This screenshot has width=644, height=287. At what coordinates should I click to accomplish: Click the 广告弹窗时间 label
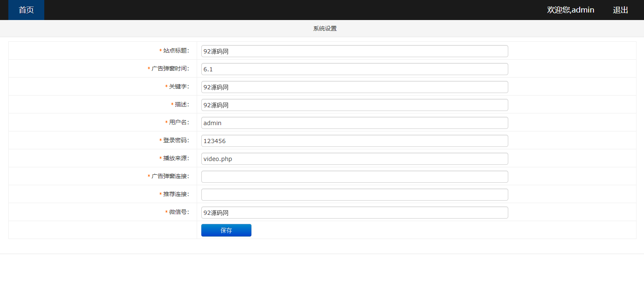tap(170, 68)
